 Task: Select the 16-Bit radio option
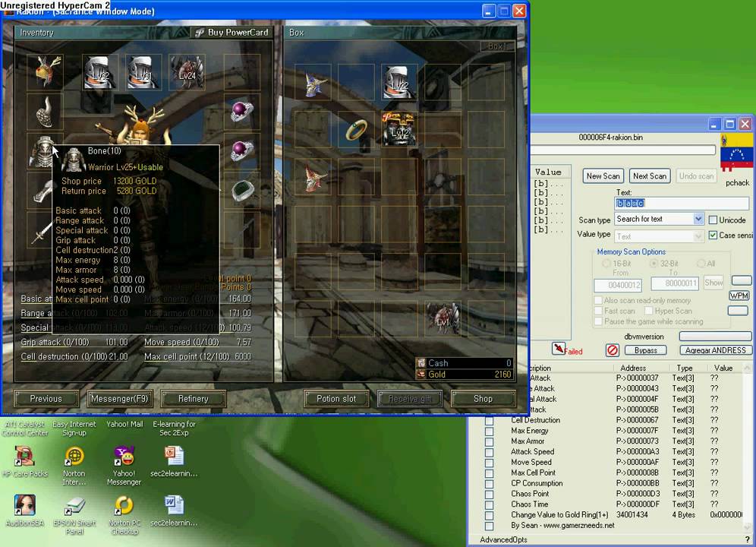pyautogui.click(x=606, y=264)
